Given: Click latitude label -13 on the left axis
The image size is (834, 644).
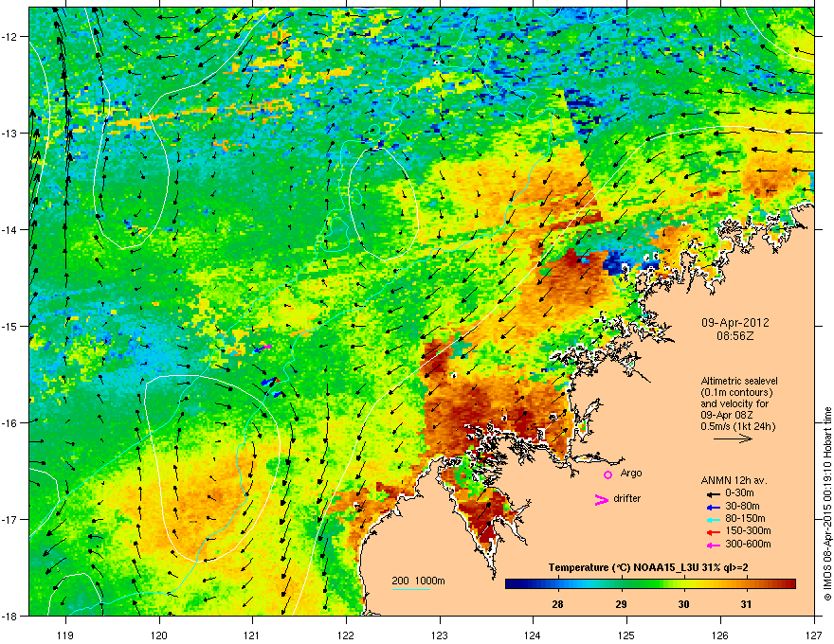Looking at the screenshot, I should 10,133.
